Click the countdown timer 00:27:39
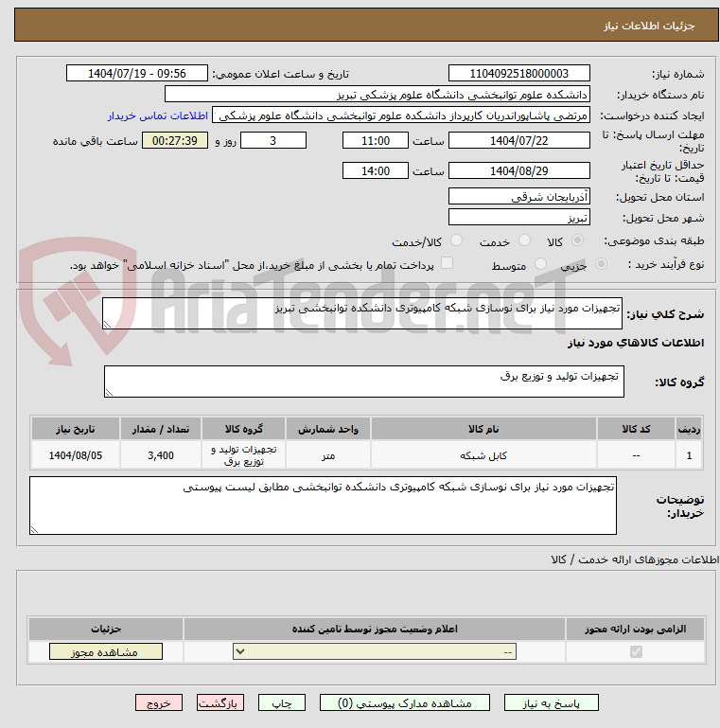 coord(175,141)
